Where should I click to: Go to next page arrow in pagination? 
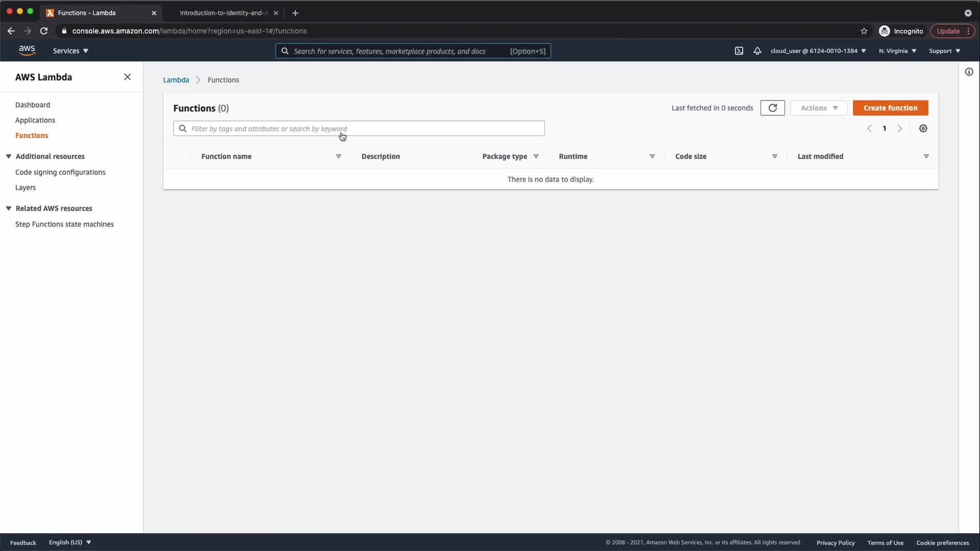click(899, 129)
